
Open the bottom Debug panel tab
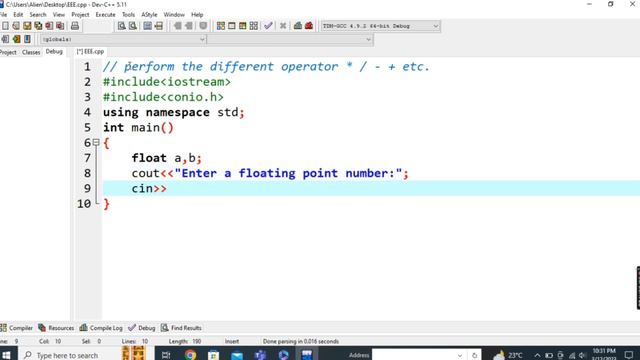142,328
